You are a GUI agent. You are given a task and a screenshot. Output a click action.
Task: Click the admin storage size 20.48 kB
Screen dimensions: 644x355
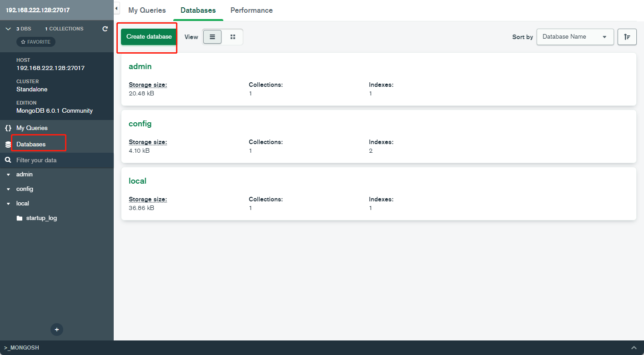click(x=141, y=94)
